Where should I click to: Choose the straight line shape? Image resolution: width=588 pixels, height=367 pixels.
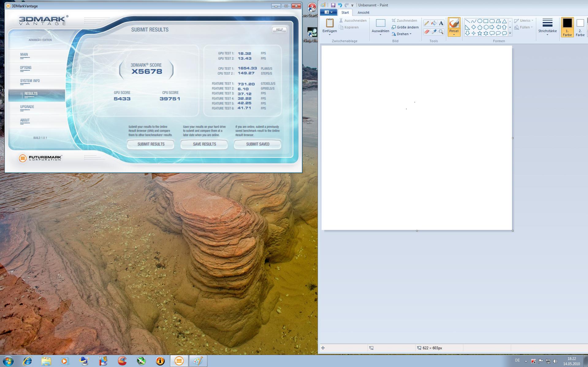coord(468,21)
